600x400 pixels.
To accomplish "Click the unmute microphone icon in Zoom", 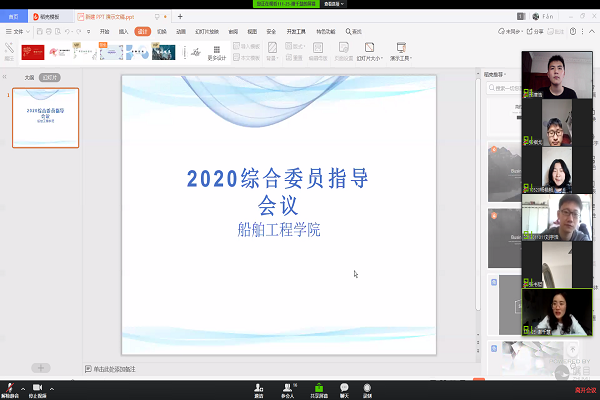I will (x=9, y=386).
